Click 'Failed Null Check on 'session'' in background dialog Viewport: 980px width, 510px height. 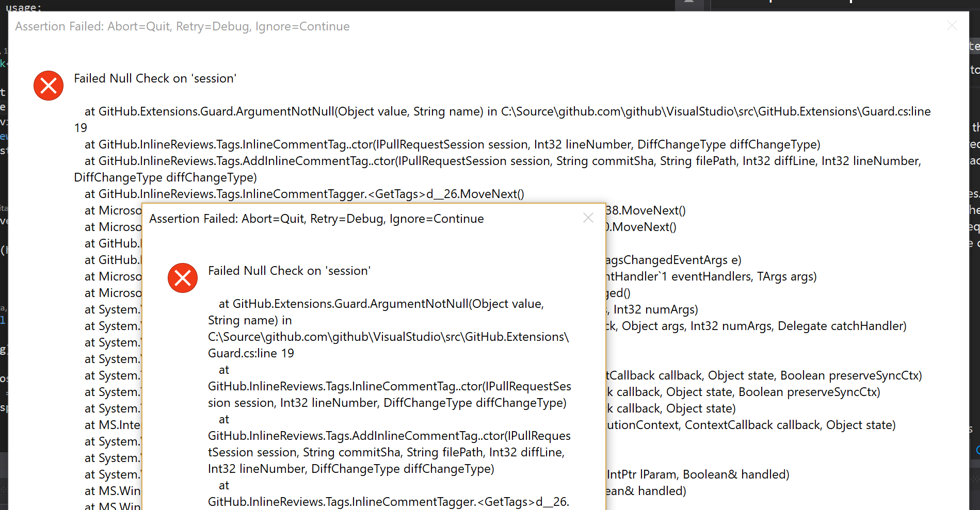tap(155, 78)
